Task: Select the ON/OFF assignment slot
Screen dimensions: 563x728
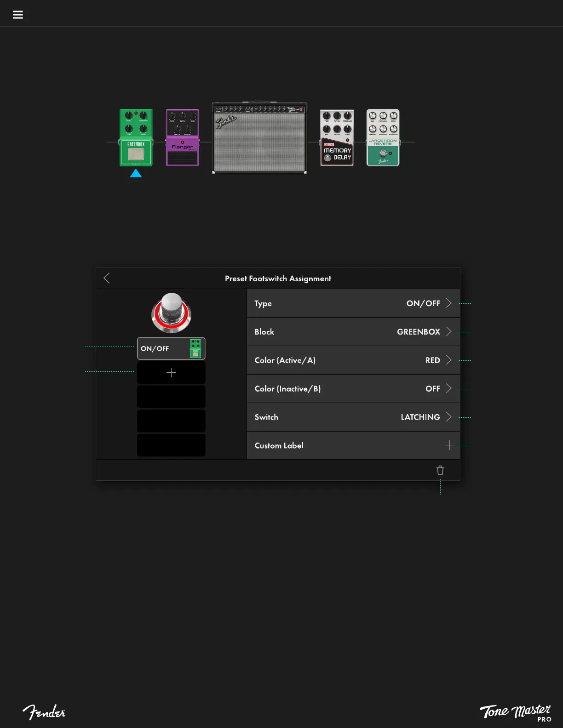Action: click(171, 348)
